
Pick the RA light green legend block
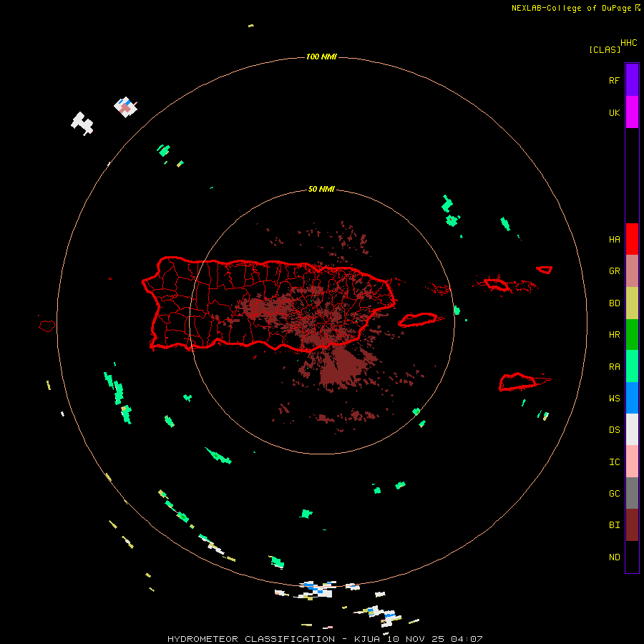pyautogui.click(x=632, y=366)
